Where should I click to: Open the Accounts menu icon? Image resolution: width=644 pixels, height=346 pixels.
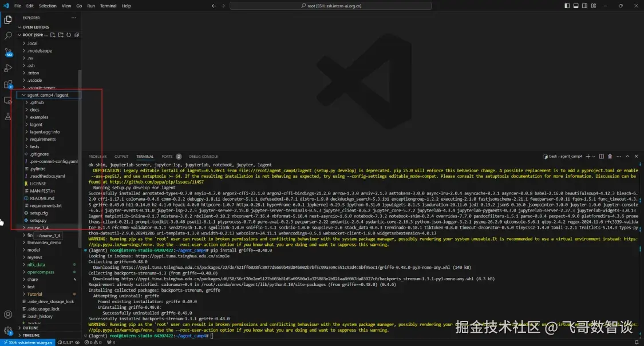8,315
